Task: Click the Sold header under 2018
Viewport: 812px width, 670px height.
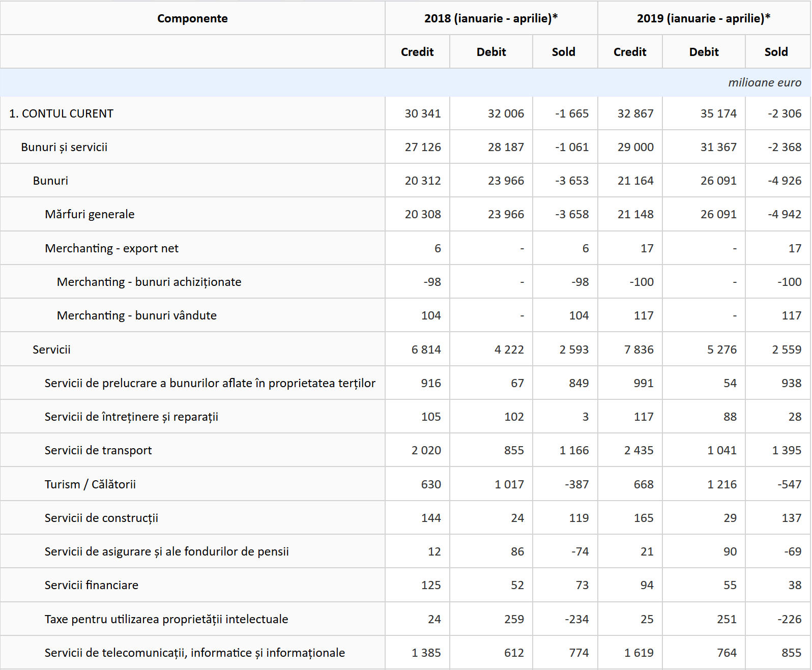Action: pyautogui.click(x=563, y=52)
